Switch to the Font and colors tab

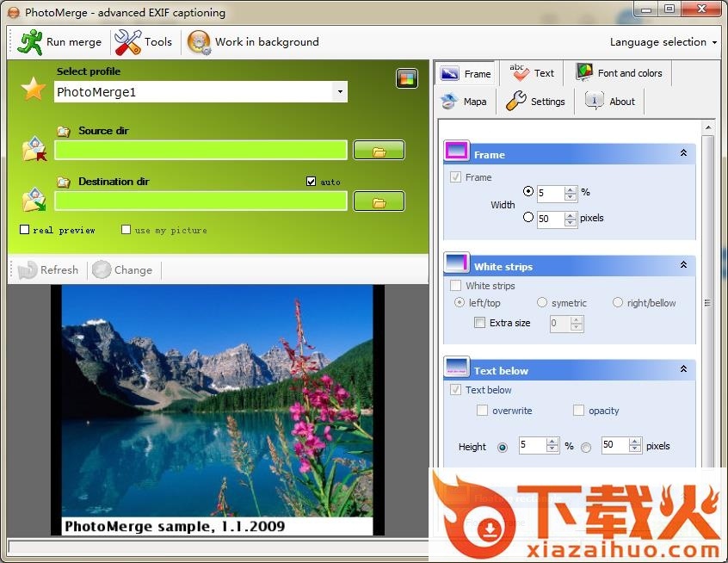point(619,73)
